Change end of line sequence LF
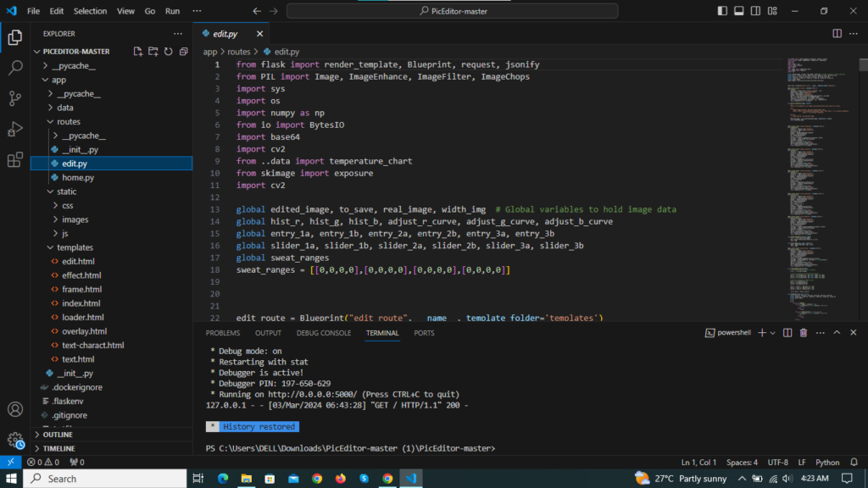The width and height of the screenshot is (868, 488). coord(802,463)
